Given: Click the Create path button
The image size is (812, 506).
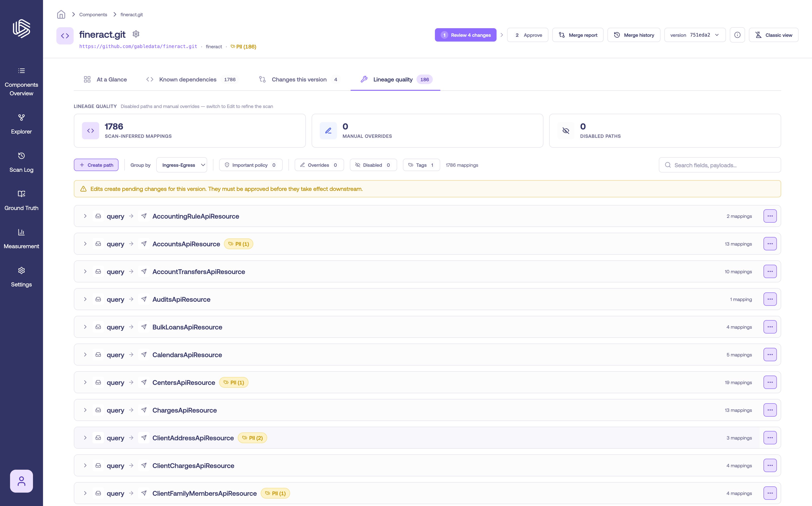Looking at the screenshot, I should pyautogui.click(x=96, y=165).
